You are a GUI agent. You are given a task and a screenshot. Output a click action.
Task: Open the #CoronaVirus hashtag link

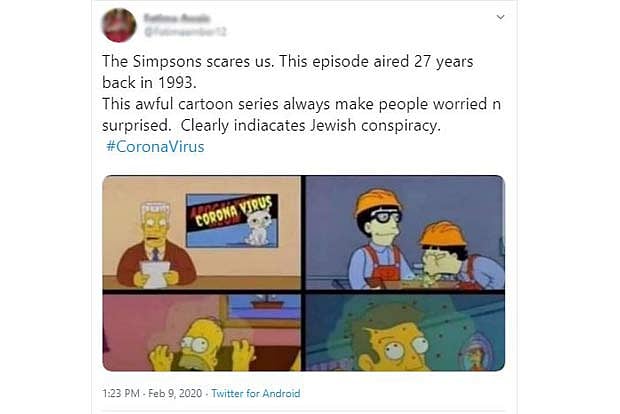coord(154,147)
